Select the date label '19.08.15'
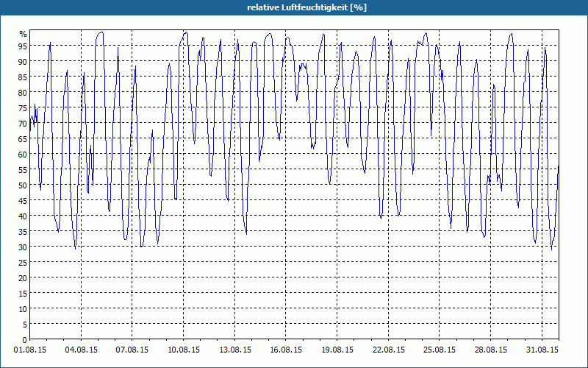 tap(337, 350)
